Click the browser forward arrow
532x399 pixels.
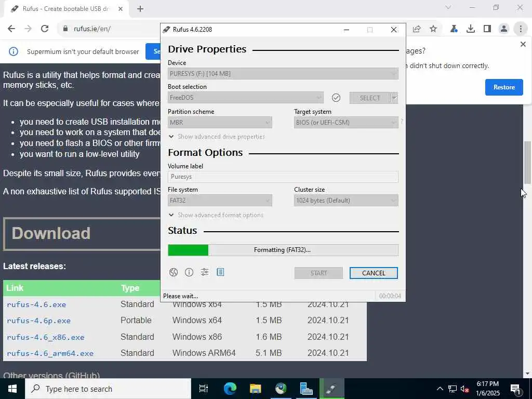[x=28, y=29]
